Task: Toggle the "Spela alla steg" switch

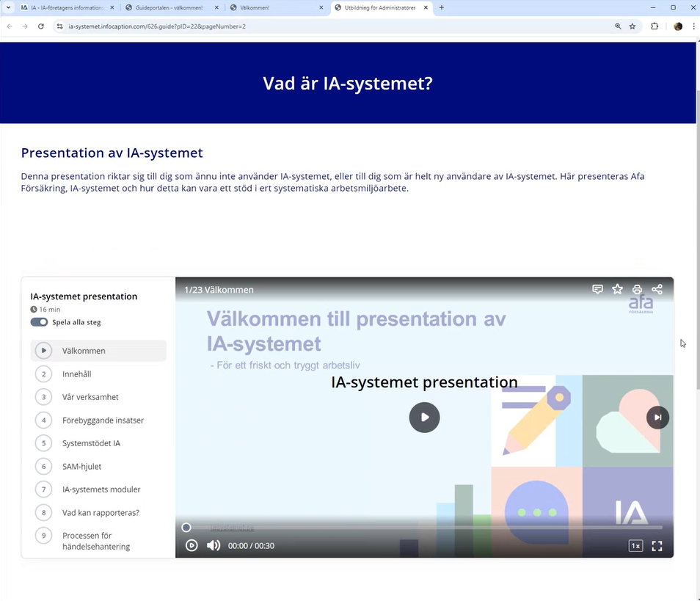Action: coord(40,322)
